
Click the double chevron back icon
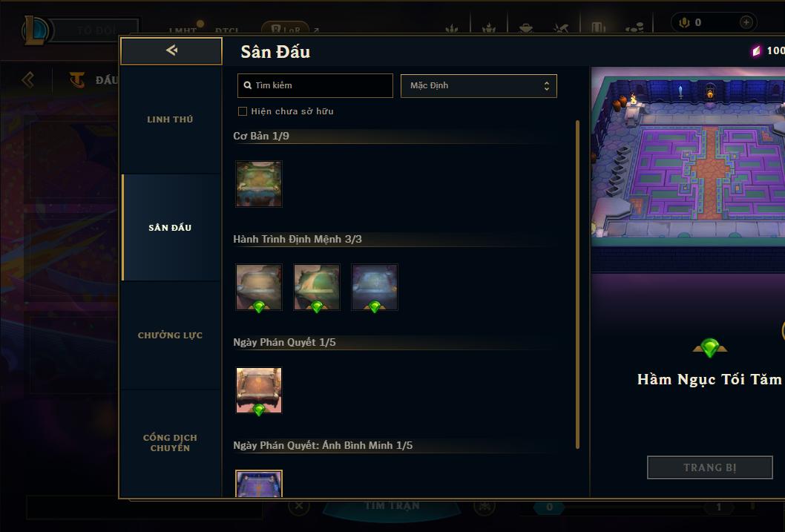coord(28,79)
